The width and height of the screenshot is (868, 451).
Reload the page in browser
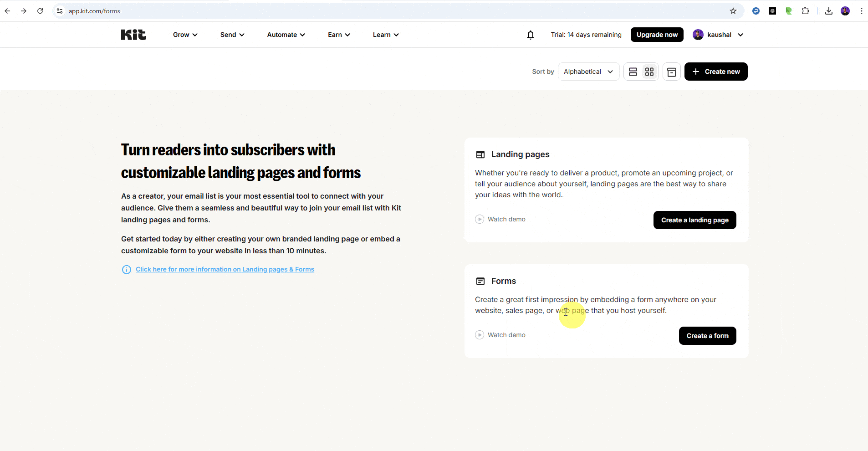[x=40, y=11]
